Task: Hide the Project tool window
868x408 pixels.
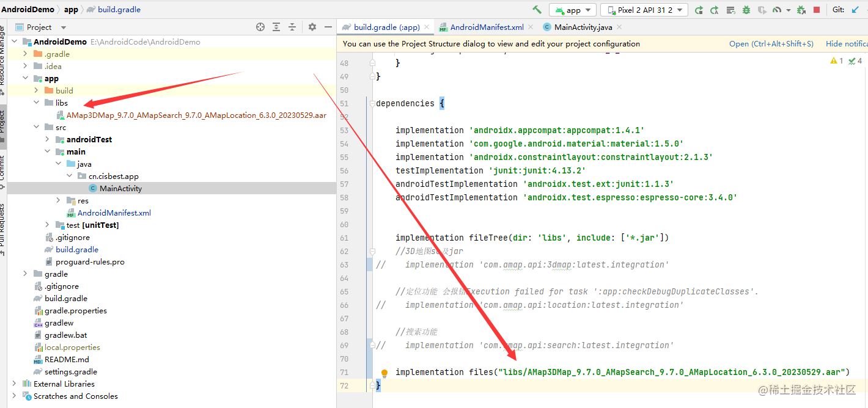Action: pos(328,27)
